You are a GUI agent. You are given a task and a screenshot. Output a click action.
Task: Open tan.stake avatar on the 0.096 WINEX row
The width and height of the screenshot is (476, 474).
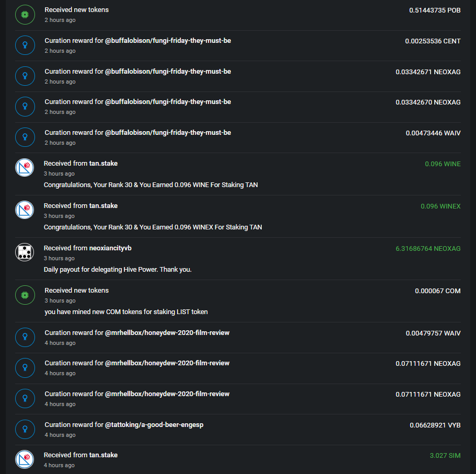(x=25, y=210)
